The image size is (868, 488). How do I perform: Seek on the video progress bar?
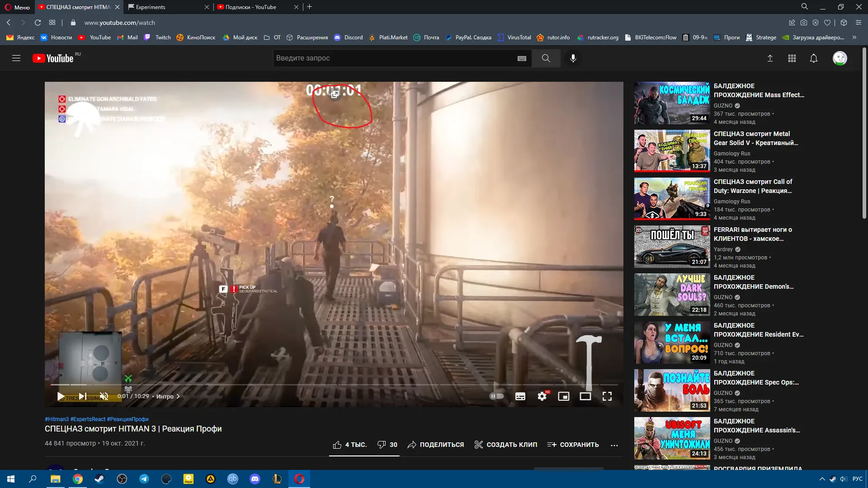tap(334, 385)
